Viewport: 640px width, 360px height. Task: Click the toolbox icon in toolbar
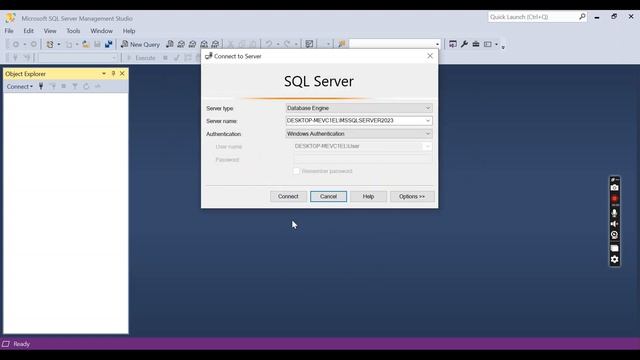[x=476, y=44]
